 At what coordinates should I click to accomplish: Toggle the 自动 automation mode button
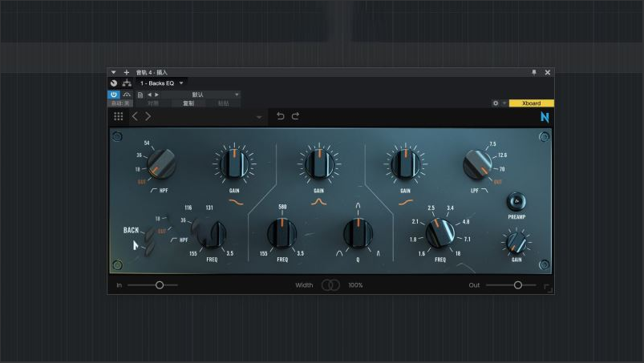121,103
